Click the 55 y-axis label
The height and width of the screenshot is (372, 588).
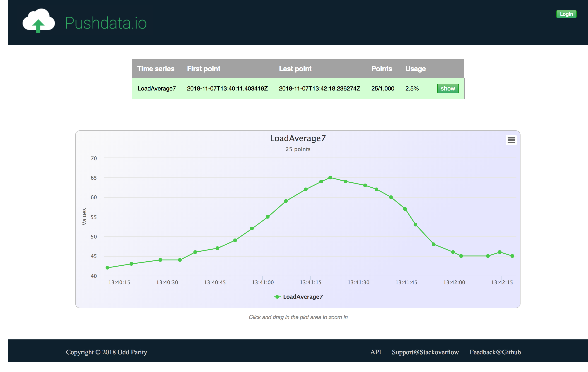click(x=94, y=217)
